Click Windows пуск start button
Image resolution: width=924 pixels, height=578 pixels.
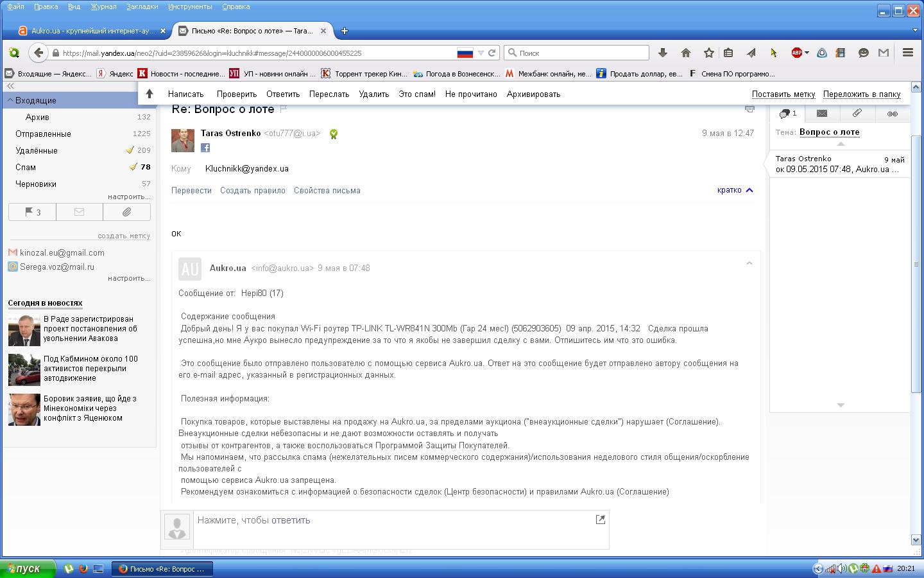click(28, 568)
